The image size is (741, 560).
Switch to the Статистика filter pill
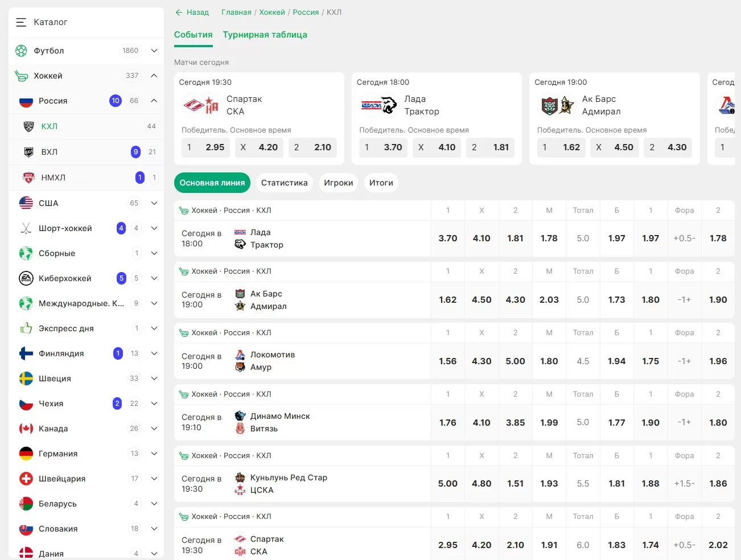pos(284,183)
